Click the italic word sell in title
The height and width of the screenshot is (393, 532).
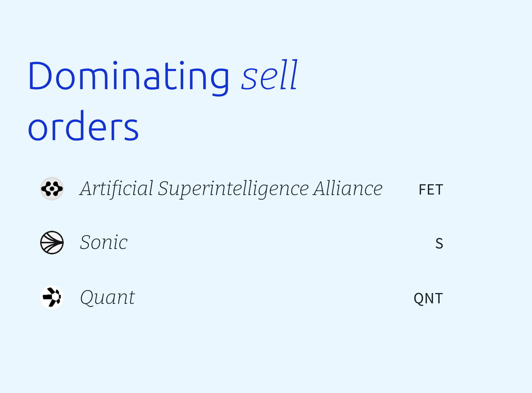(x=269, y=75)
